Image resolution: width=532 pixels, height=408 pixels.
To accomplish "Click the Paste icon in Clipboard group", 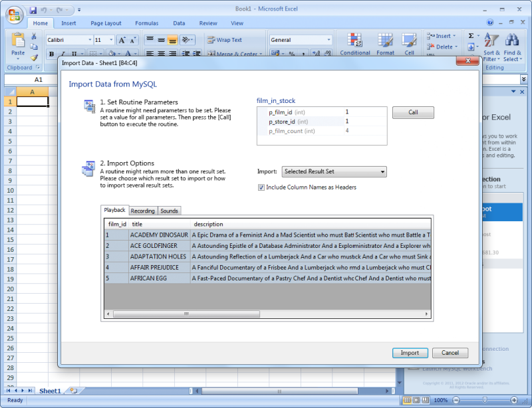I will pyautogui.click(x=18, y=40).
